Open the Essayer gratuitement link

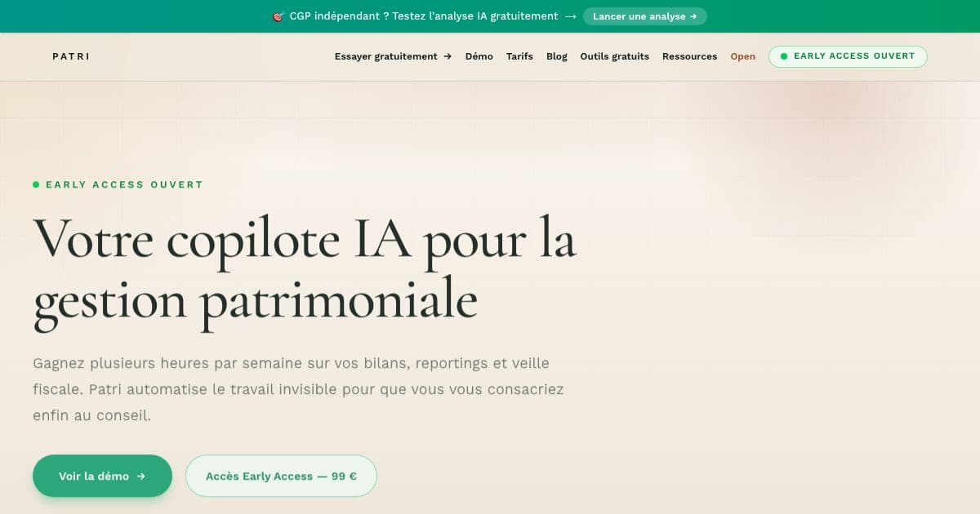pyautogui.click(x=393, y=56)
